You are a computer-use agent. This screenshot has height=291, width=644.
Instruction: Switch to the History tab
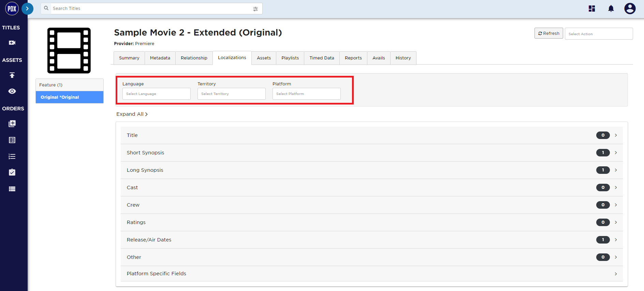click(x=403, y=58)
